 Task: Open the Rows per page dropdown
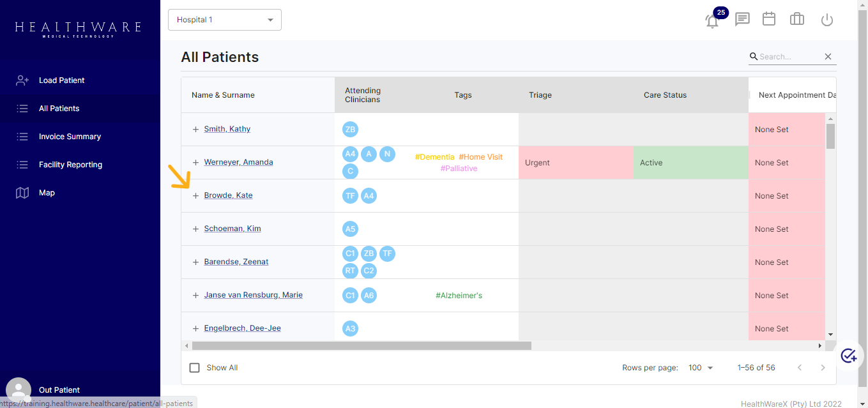coord(701,368)
